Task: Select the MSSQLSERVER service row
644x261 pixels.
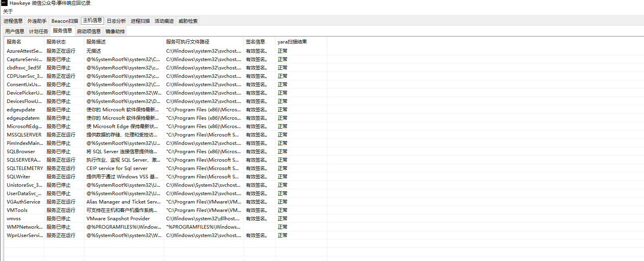Action: coord(166,135)
